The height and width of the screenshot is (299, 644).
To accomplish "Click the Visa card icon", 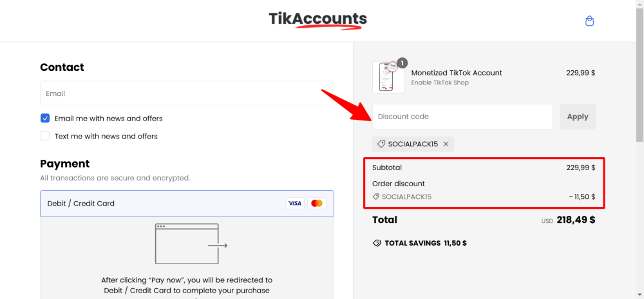I will coord(295,203).
